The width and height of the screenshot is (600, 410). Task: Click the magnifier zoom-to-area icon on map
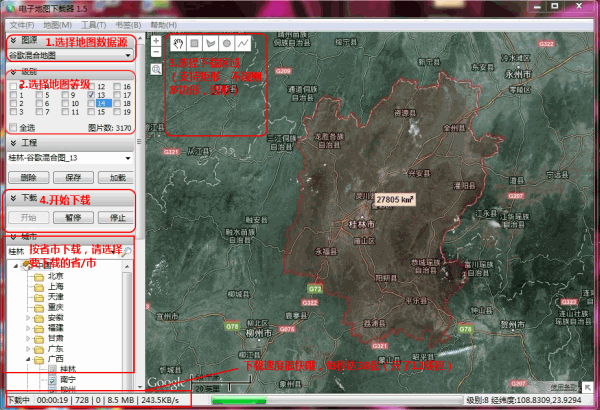click(x=156, y=69)
